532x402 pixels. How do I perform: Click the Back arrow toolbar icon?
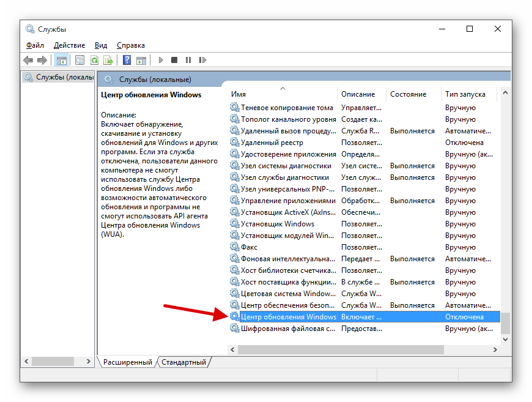point(28,60)
